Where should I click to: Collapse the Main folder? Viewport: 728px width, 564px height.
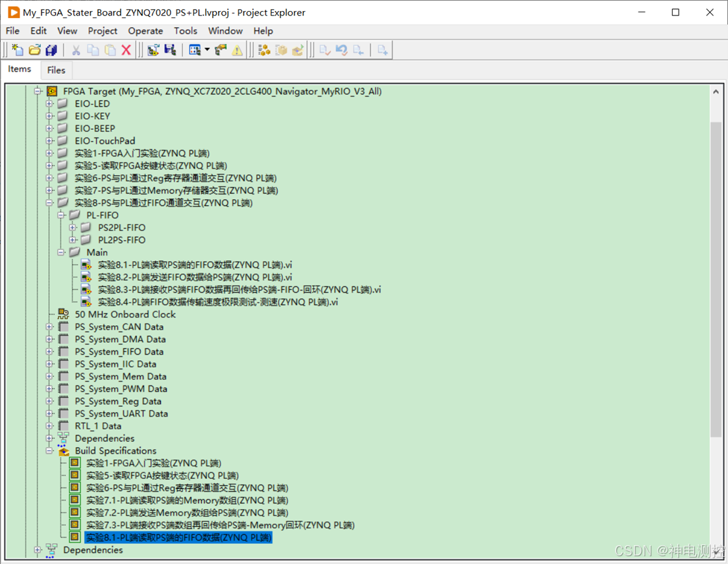click(61, 252)
